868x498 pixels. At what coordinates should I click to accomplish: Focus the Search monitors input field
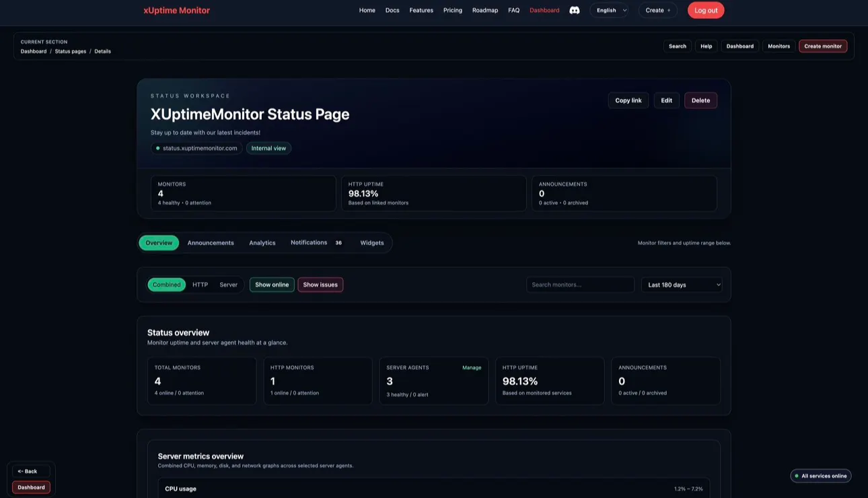[580, 285]
